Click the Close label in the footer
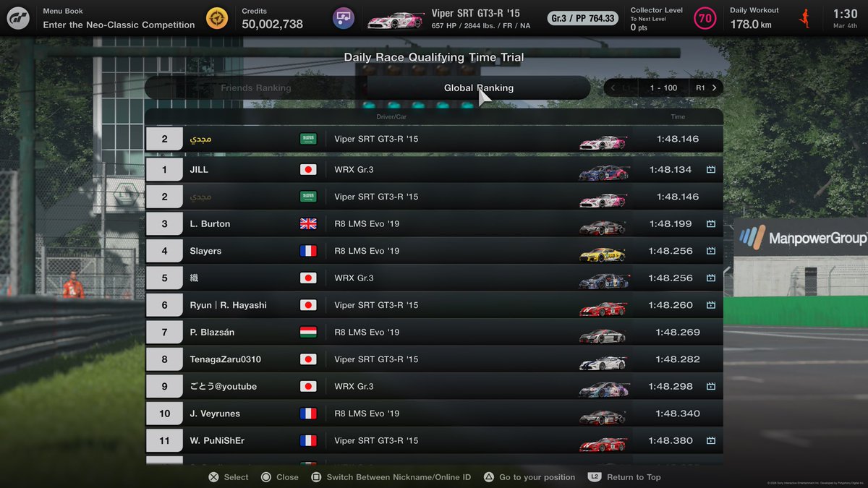The height and width of the screenshot is (488, 868). tap(287, 477)
